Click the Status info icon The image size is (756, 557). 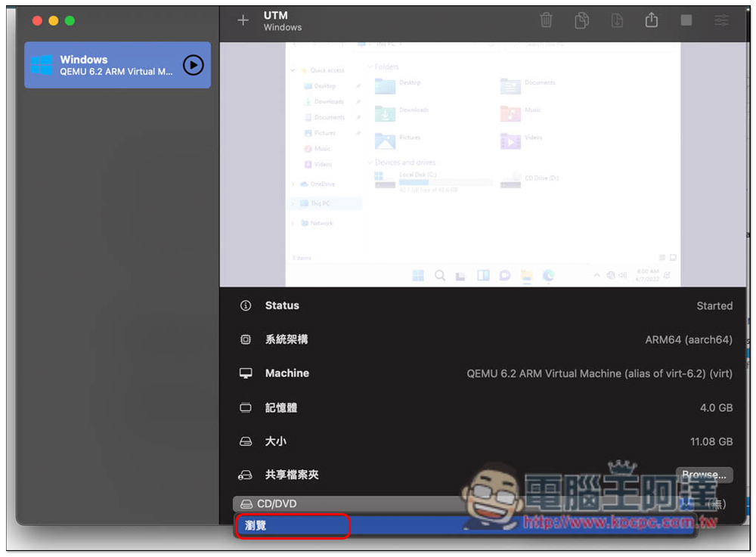pos(246,305)
